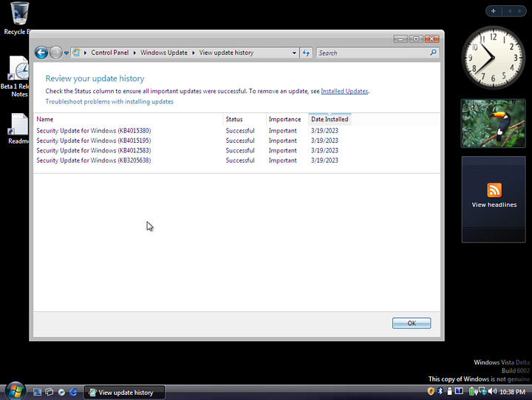Screen dimensions: 532x400
Task: Click the Back navigation arrow
Action: click(x=41, y=52)
